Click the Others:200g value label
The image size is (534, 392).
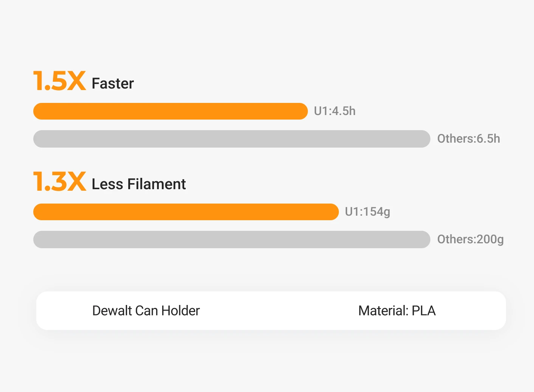(470, 240)
